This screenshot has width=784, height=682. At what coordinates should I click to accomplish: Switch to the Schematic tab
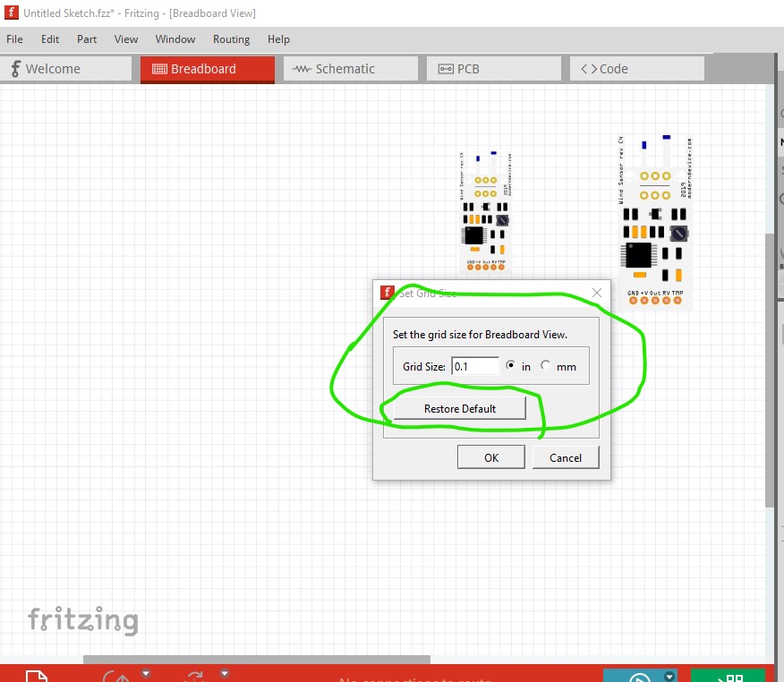(x=351, y=69)
